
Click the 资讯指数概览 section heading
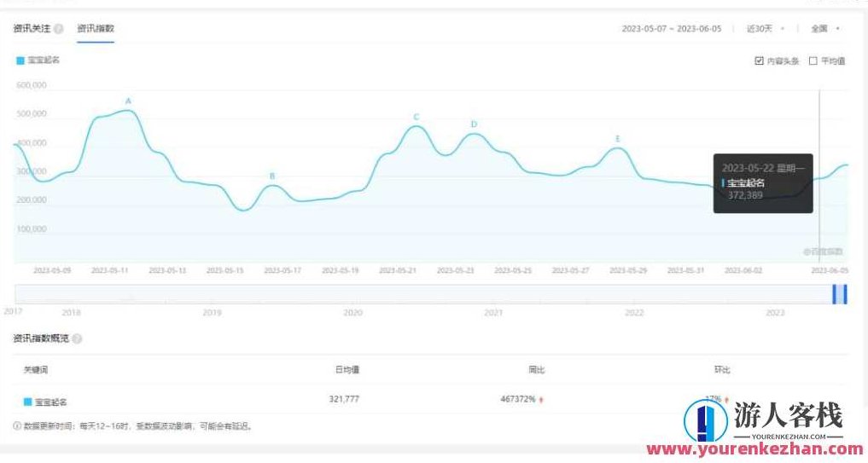[41, 338]
